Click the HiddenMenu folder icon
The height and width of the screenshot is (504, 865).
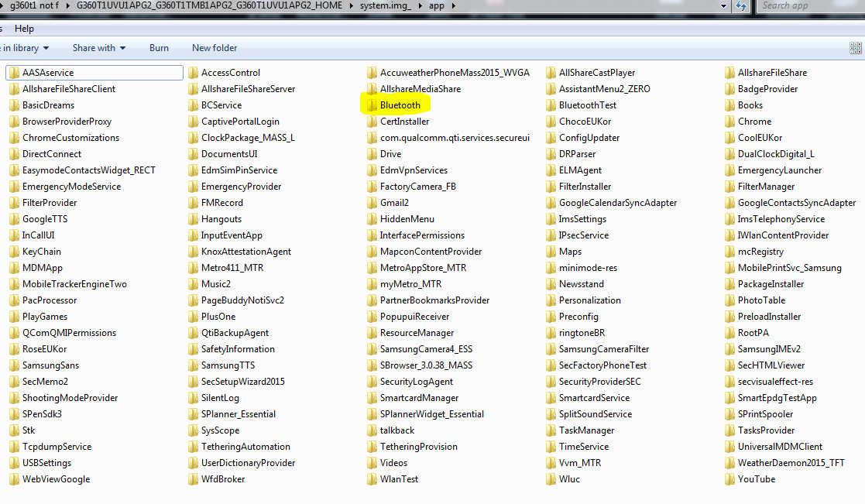tap(372, 219)
